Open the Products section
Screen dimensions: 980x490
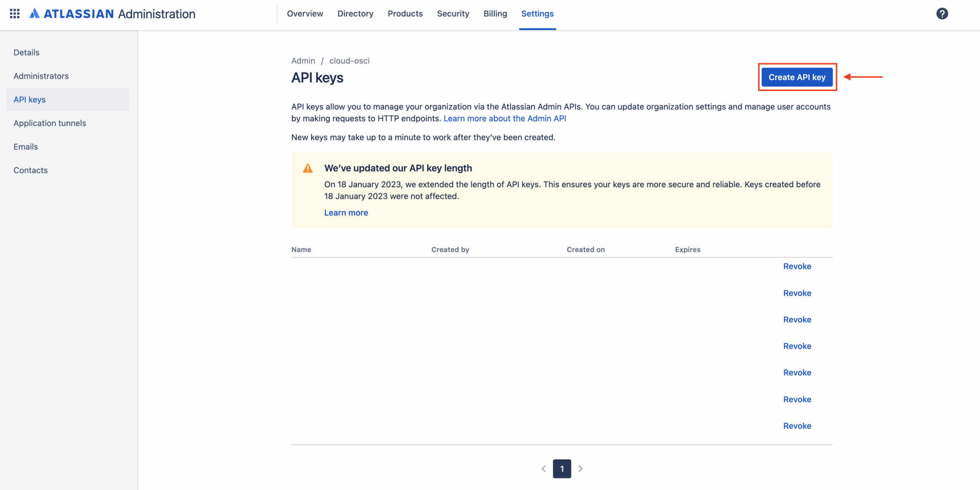pos(405,13)
